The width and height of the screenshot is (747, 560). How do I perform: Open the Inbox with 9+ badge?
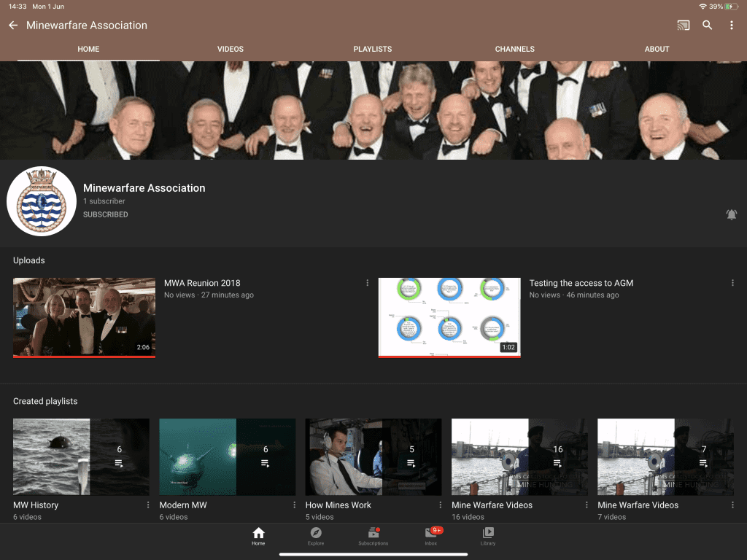(x=431, y=536)
